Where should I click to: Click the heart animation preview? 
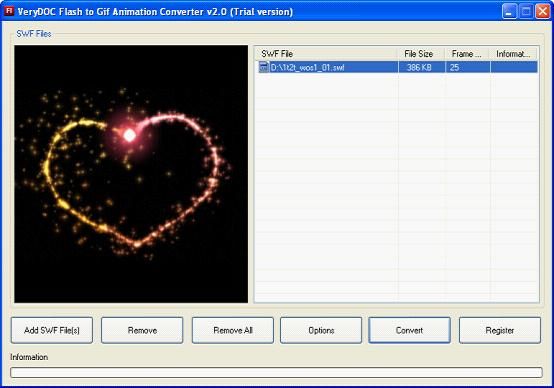pyautogui.click(x=131, y=174)
